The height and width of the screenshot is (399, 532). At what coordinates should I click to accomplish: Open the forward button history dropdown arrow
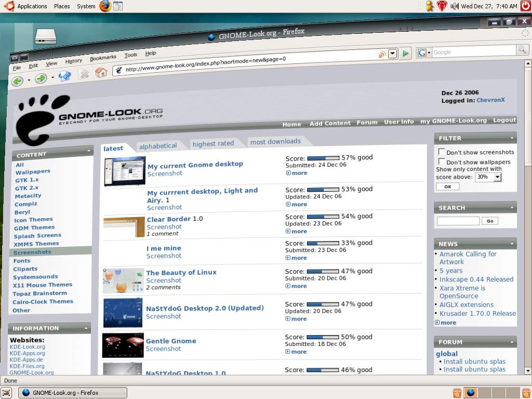click(52, 77)
